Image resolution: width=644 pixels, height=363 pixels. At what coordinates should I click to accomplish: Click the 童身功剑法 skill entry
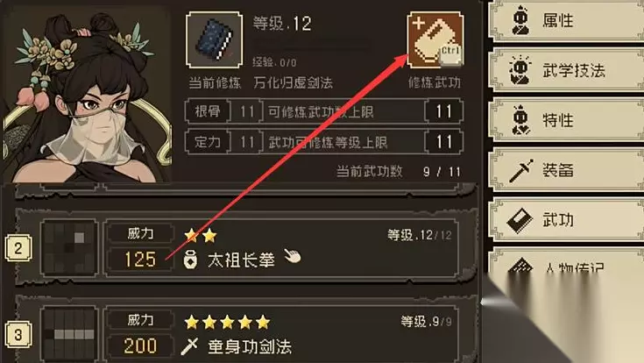[250, 346]
